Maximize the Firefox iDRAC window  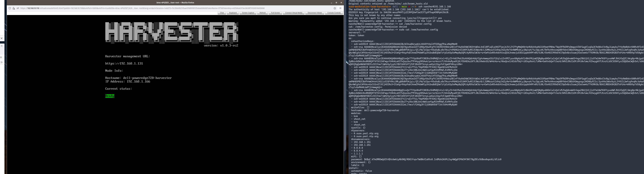tap(336, 2)
